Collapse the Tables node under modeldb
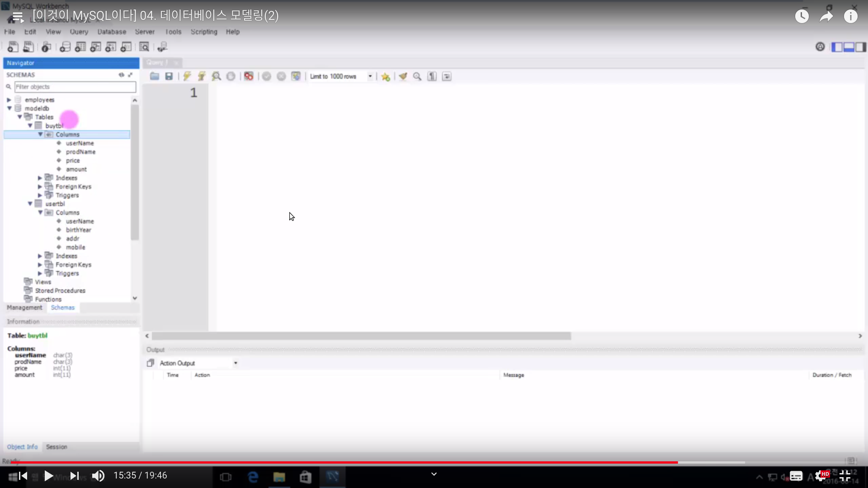This screenshot has height=488, width=868. 19,117
